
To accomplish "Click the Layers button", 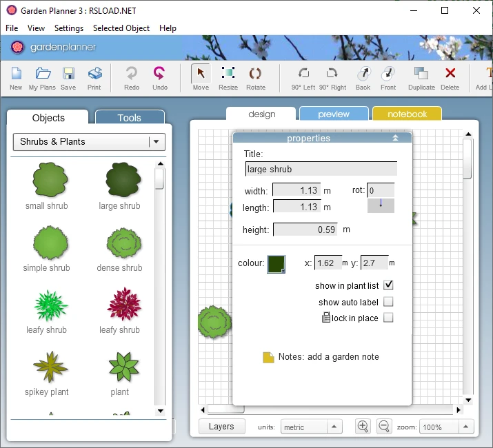I will coord(221,427).
